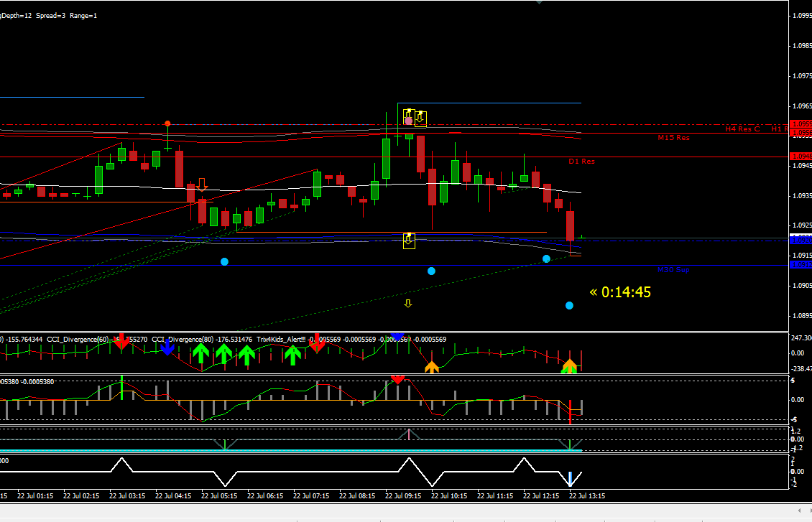Image resolution: width=812 pixels, height=522 pixels.
Task: Click the cyan dot on the green dotted trendline
Action: [x=546, y=258]
